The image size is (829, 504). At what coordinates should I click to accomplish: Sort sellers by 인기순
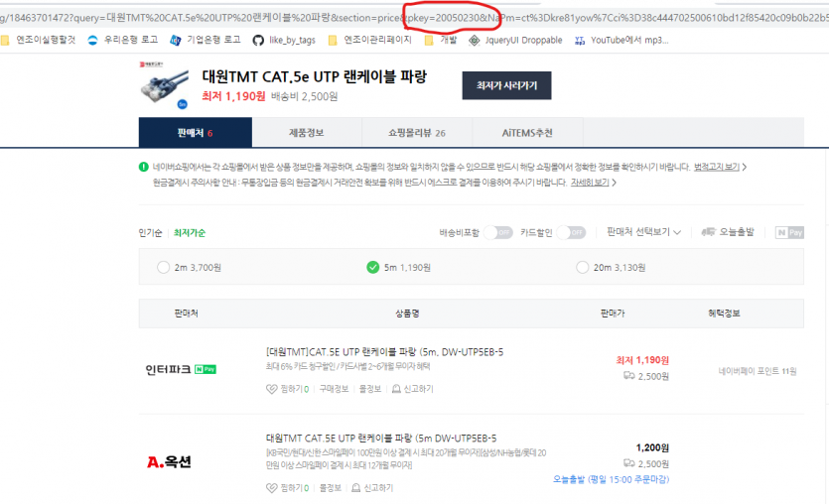[150, 232]
